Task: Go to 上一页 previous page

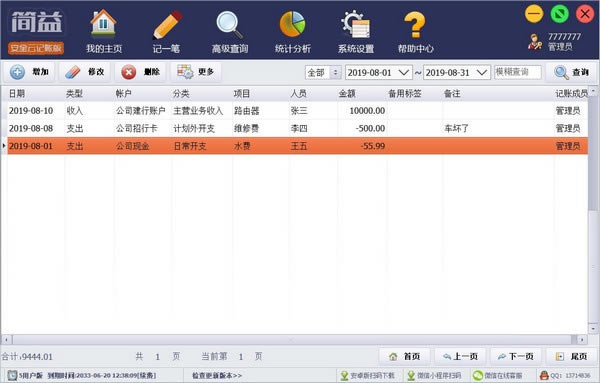Action: coord(460,357)
